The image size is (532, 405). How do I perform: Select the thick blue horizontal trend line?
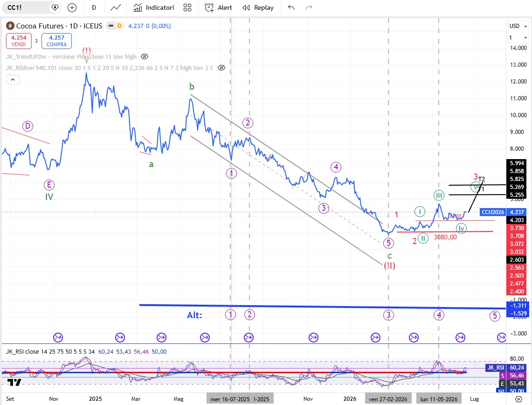point(322,307)
